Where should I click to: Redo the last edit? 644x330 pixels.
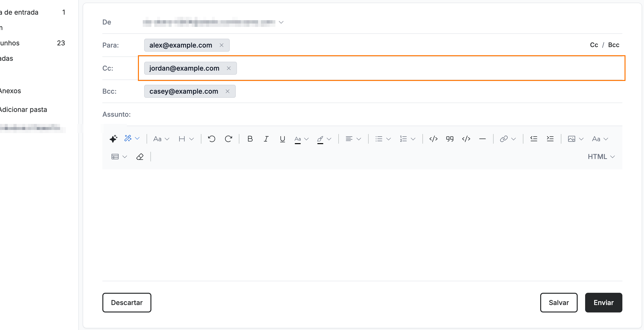228,139
